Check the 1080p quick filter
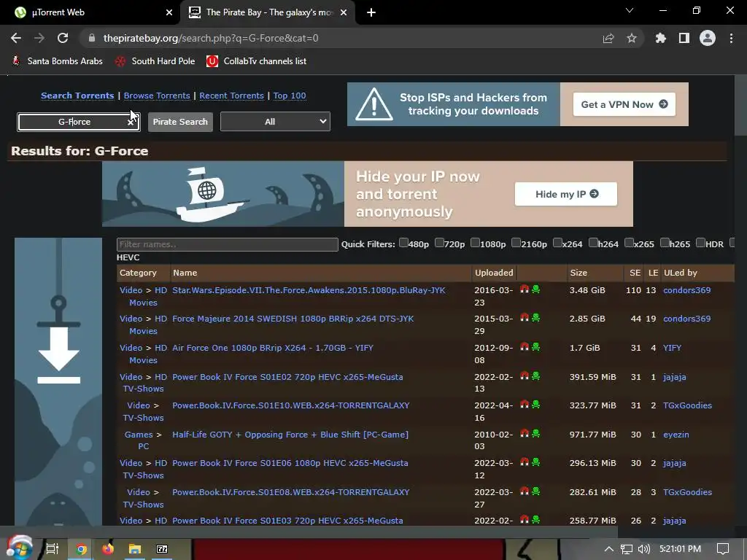747x560 pixels. coord(475,243)
